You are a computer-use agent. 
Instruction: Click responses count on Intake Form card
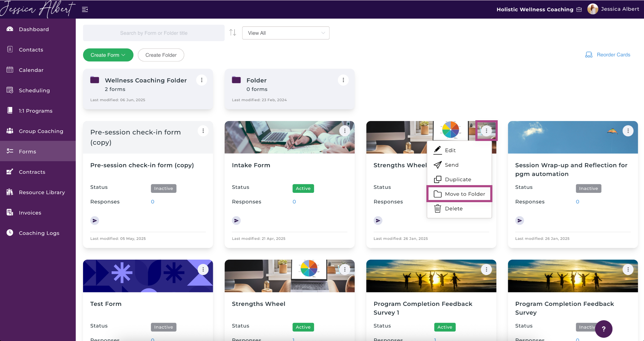294,202
